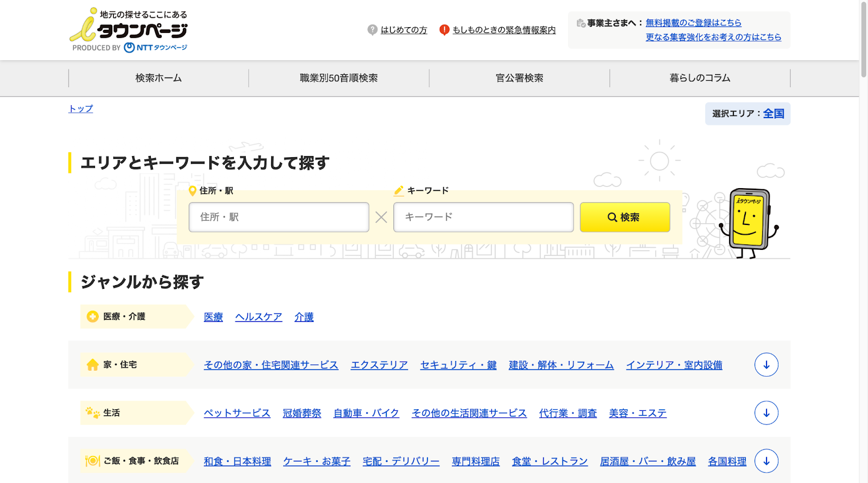Click the トップ breadcrumb link
The height and width of the screenshot is (483, 868).
coord(81,109)
